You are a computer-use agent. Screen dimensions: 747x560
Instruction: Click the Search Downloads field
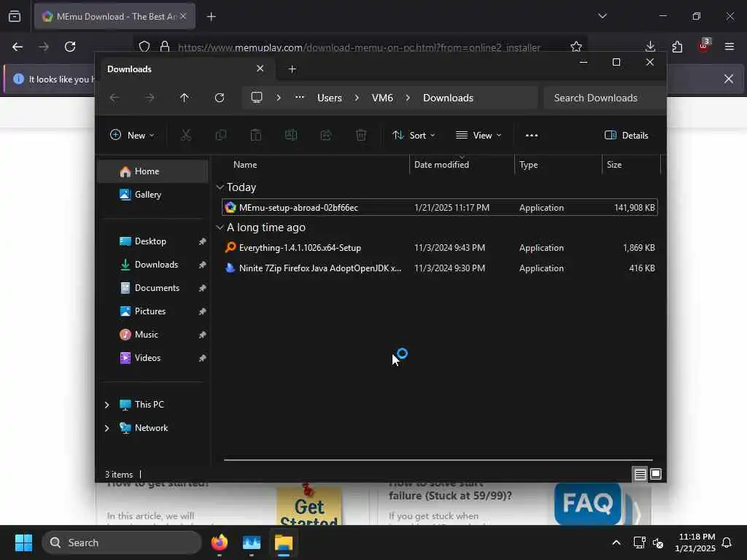pyautogui.click(x=604, y=98)
